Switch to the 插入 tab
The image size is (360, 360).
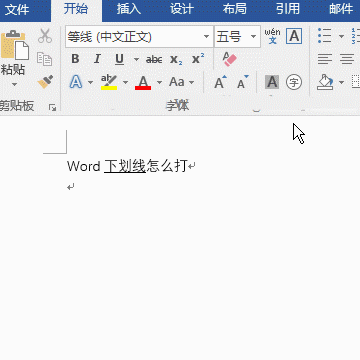pyautogui.click(x=129, y=9)
